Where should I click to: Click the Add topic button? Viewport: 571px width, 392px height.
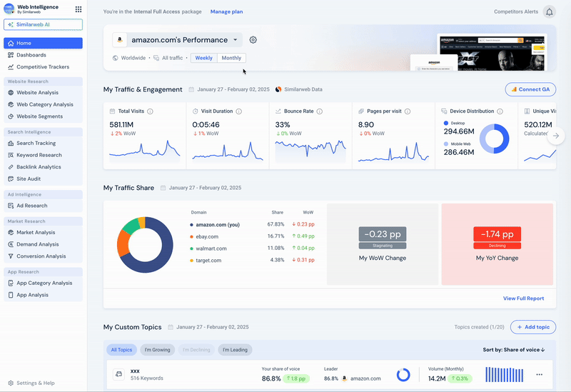pos(533,327)
